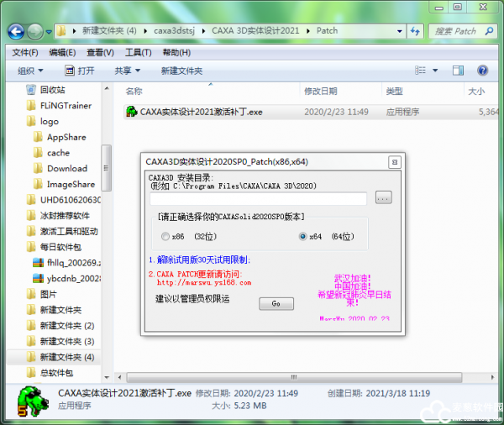The image size is (504, 425).
Task: Click the refresh button next to address bar
Action: click(415, 32)
